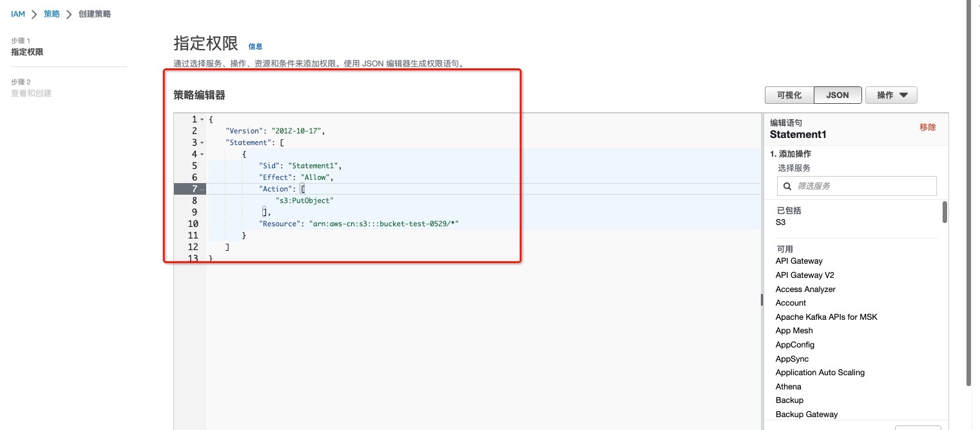The height and width of the screenshot is (430, 980).
Task: Click the Resource ARN string on line 10
Action: (x=383, y=224)
